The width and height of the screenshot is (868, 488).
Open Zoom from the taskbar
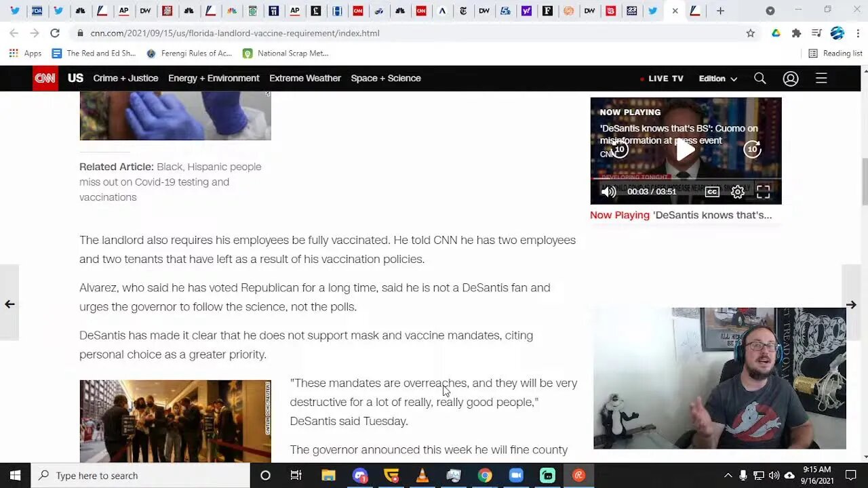(x=515, y=475)
